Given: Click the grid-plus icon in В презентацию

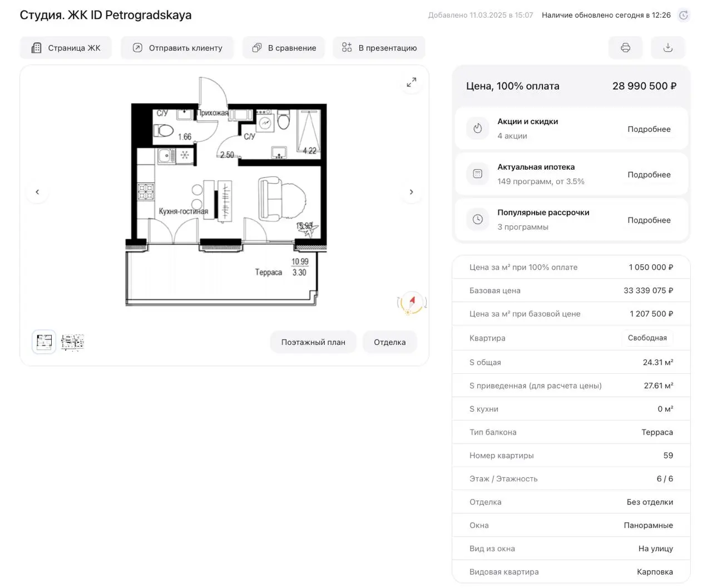Looking at the screenshot, I should coord(347,48).
